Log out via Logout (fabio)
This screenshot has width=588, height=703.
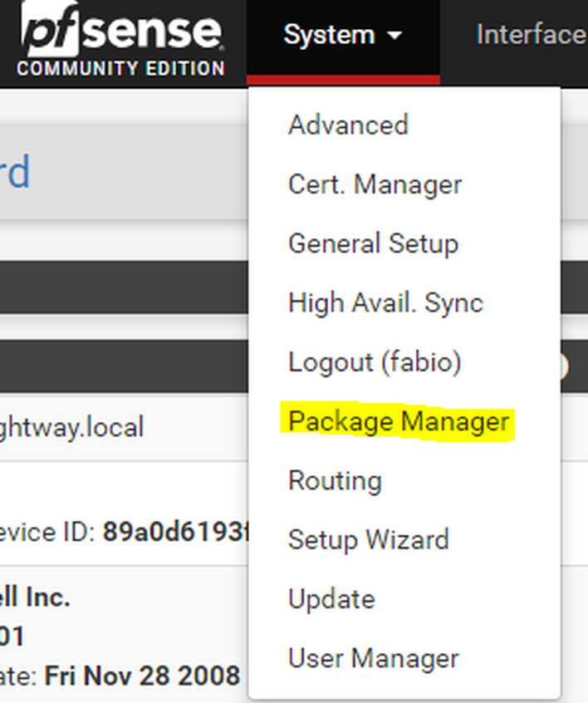pos(375,362)
